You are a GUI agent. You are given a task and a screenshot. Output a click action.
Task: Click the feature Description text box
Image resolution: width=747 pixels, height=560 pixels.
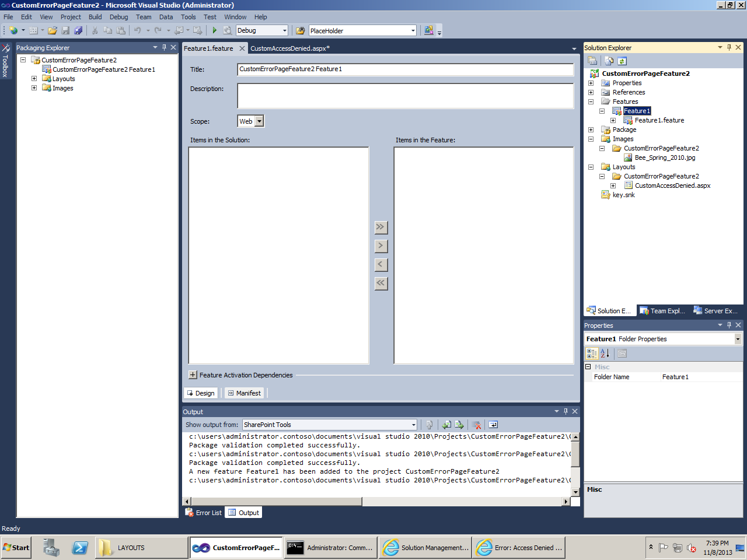click(x=406, y=96)
